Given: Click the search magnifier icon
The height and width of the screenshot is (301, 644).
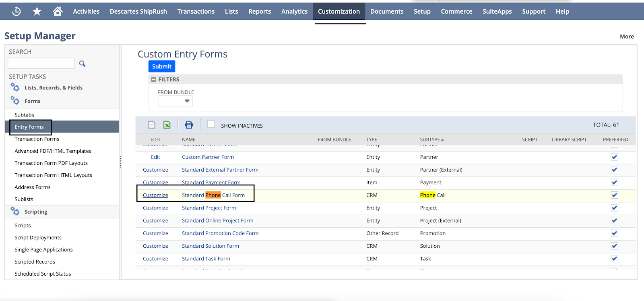Looking at the screenshot, I should pyautogui.click(x=82, y=64).
